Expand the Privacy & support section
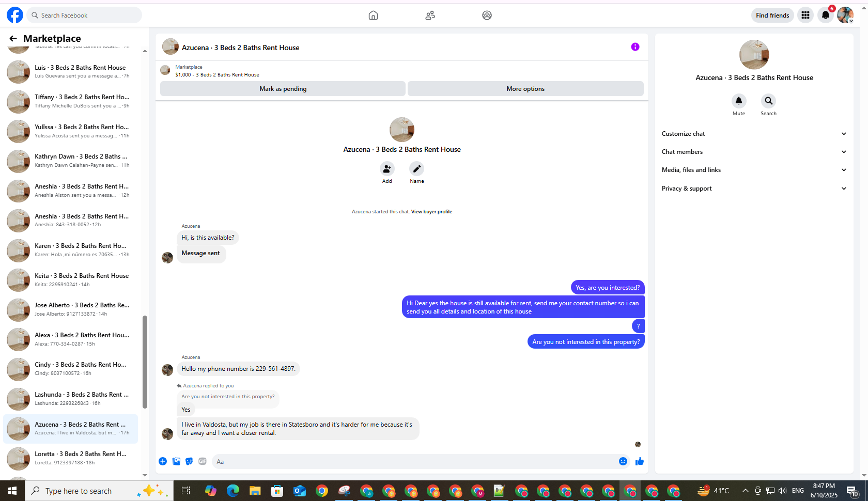Viewport: 868px width, 501px height. click(754, 189)
